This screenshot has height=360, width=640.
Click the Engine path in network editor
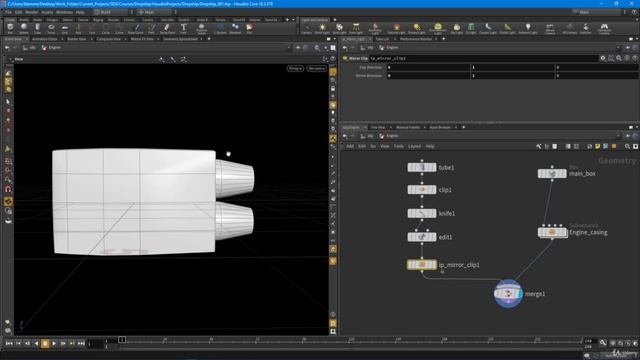point(389,136)
